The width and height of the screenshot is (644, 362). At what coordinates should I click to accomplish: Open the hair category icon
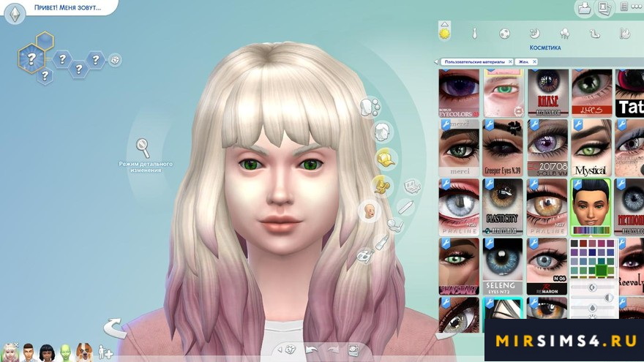[383, 132]
